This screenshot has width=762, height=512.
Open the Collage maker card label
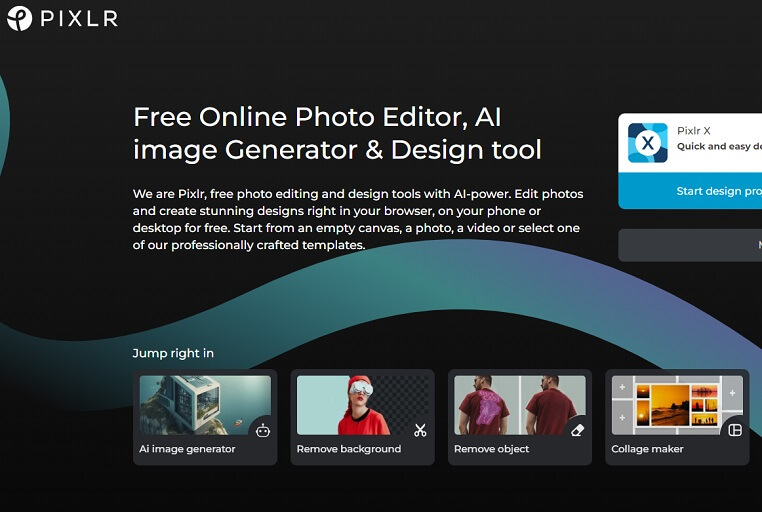(x=647, y=449)
